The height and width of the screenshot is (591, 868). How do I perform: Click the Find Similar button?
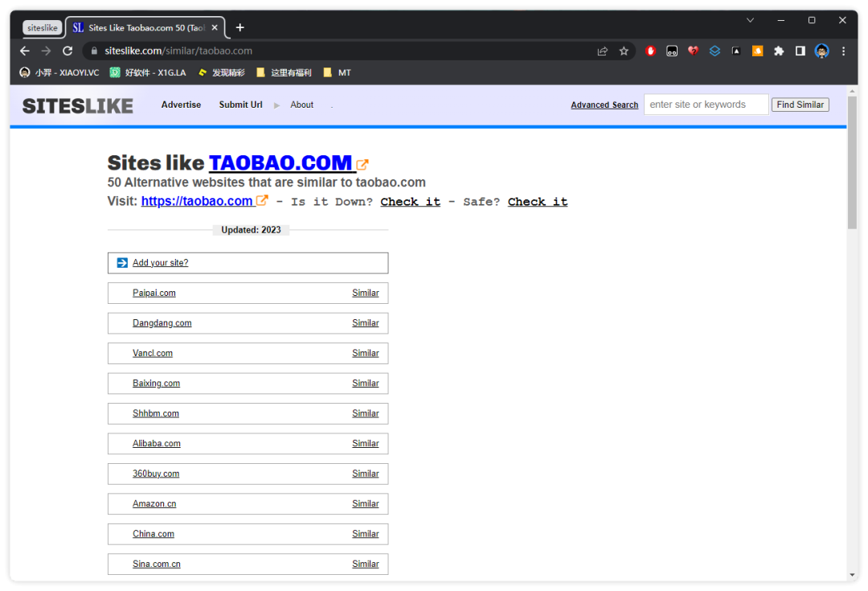tap(800, 105)
